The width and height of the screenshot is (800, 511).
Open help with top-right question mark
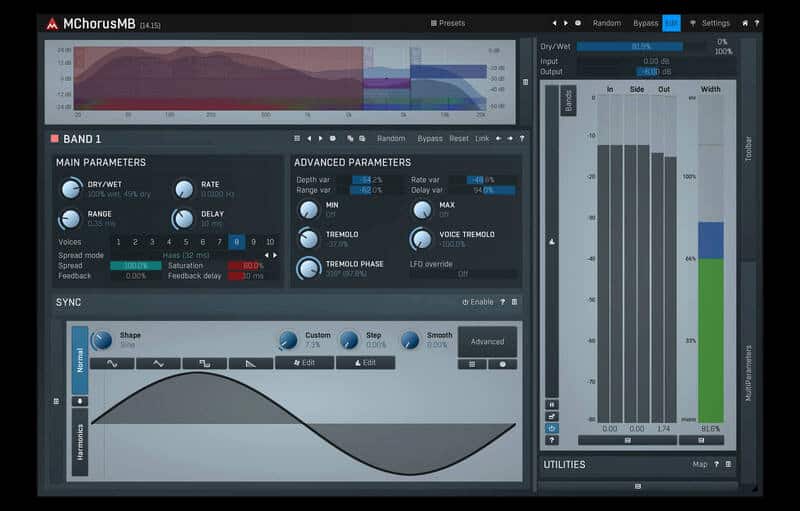[x=756, y=23]
